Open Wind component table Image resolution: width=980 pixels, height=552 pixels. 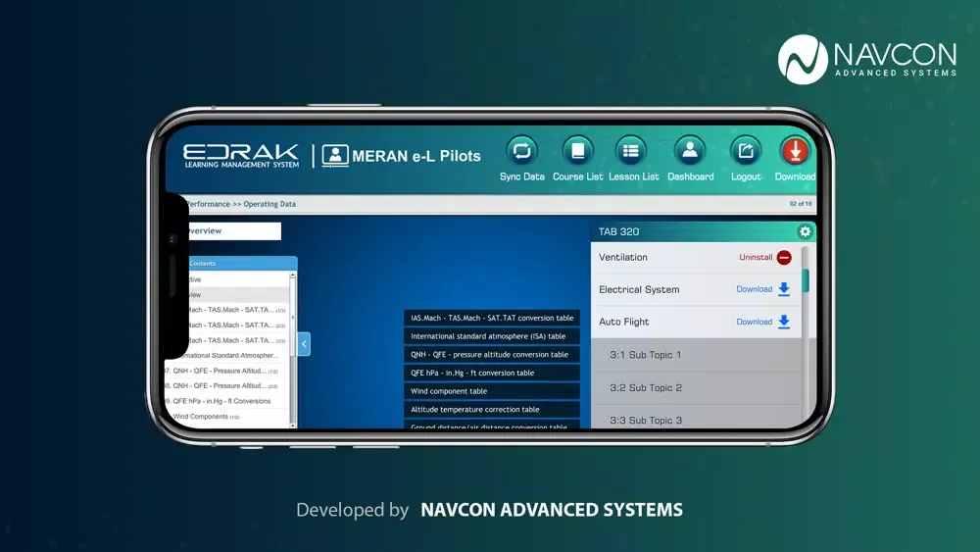coord(492,391)
